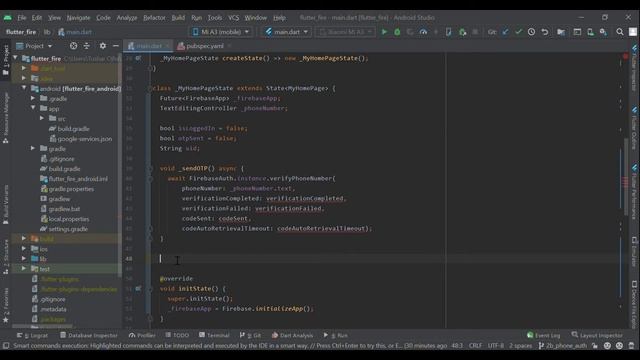Open the TODO tool window

tap(177, 335)
